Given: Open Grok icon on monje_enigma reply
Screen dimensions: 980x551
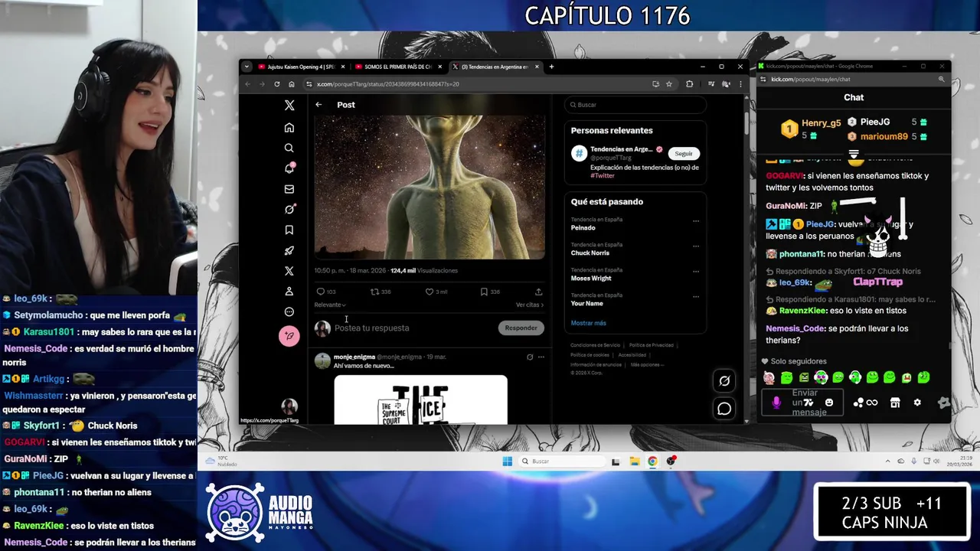Looking at the screenshot, I should 530,357.
